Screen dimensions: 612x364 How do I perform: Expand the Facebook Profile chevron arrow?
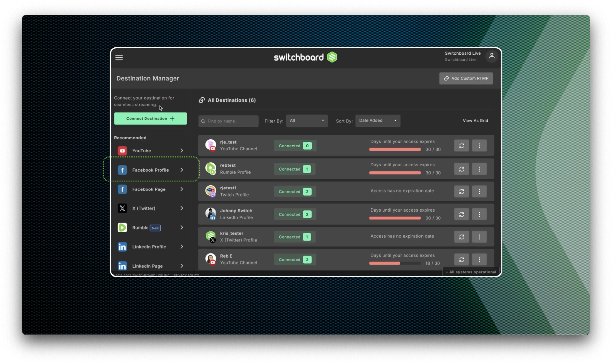[x=182, y=170]
